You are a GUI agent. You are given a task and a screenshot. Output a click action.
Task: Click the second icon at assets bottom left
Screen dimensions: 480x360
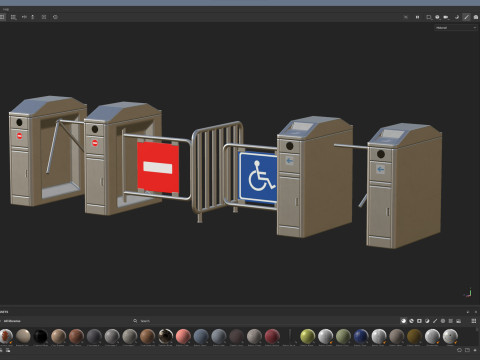click(x=8, y=350)
